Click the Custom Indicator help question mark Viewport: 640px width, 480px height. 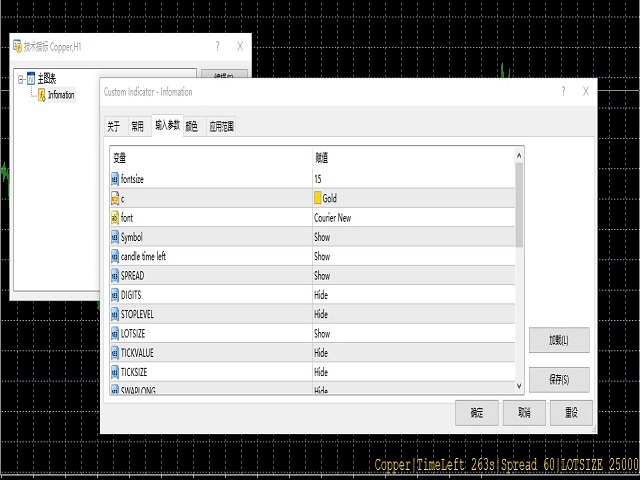tap(563, 91)
